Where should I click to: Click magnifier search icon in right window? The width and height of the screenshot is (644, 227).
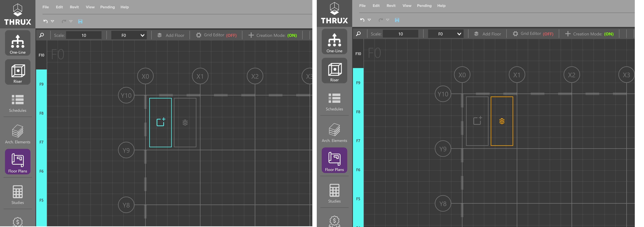point(359,34)
